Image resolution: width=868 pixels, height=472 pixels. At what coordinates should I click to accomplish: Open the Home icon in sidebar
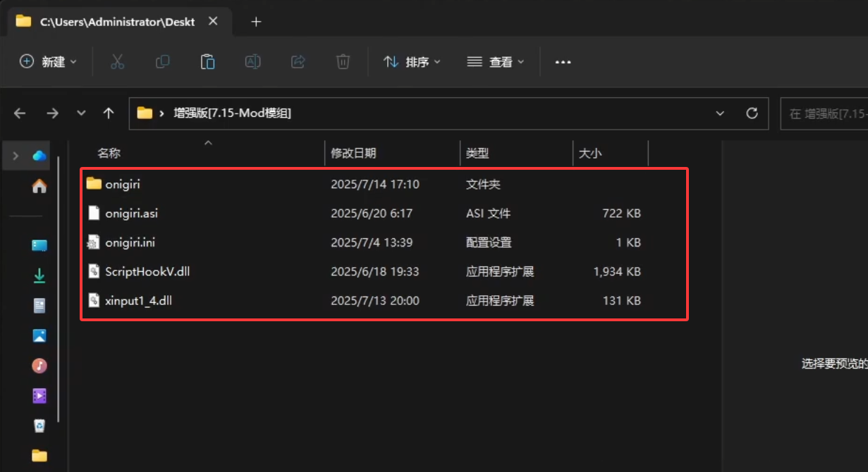point(39,187)
